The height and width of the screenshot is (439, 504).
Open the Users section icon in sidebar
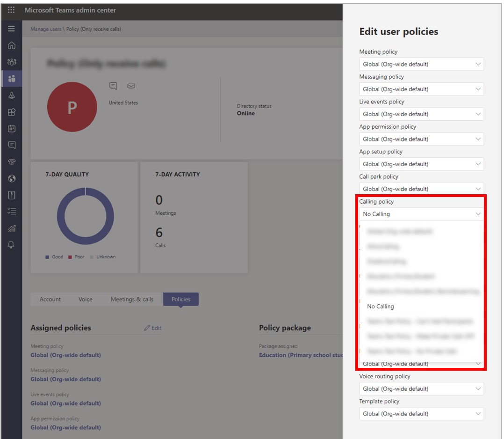[12, 79]
